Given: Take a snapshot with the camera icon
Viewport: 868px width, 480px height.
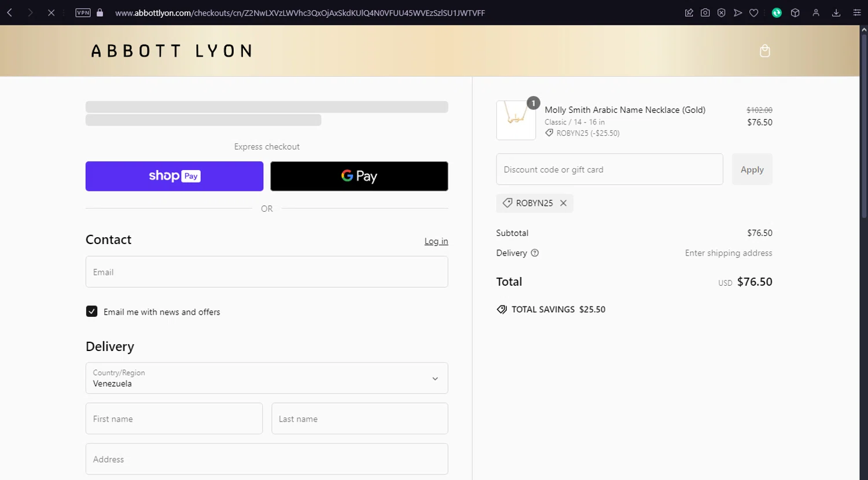Looking at the screenshot, I should coord(705,13).
